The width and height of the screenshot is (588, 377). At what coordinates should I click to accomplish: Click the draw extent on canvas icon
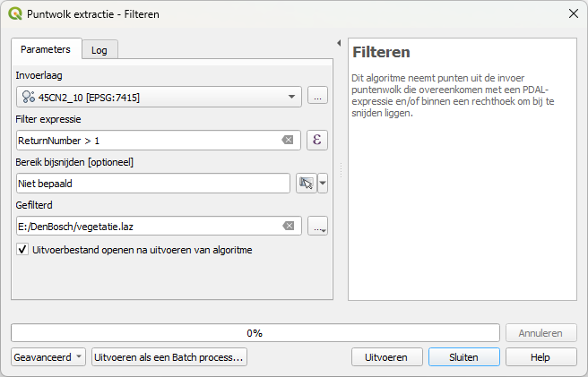point(307,183)
